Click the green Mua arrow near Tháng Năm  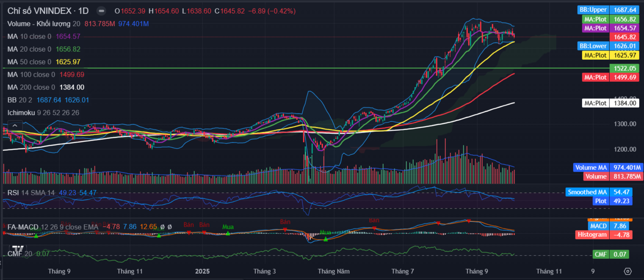[326, 239]
